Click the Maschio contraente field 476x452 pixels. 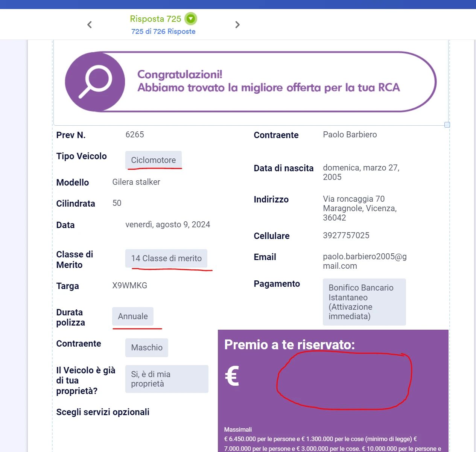(x=146, y=347)
